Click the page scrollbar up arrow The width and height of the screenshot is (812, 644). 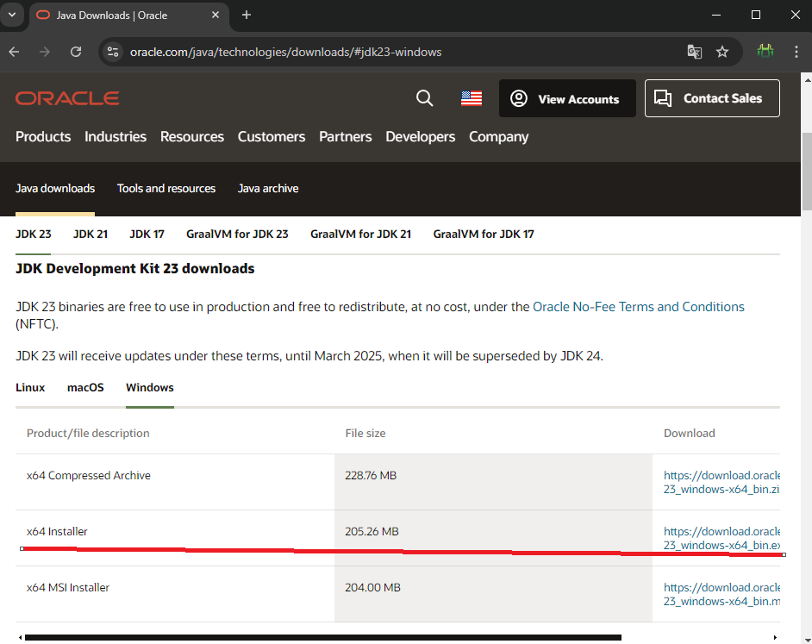(x=807, y=80)
